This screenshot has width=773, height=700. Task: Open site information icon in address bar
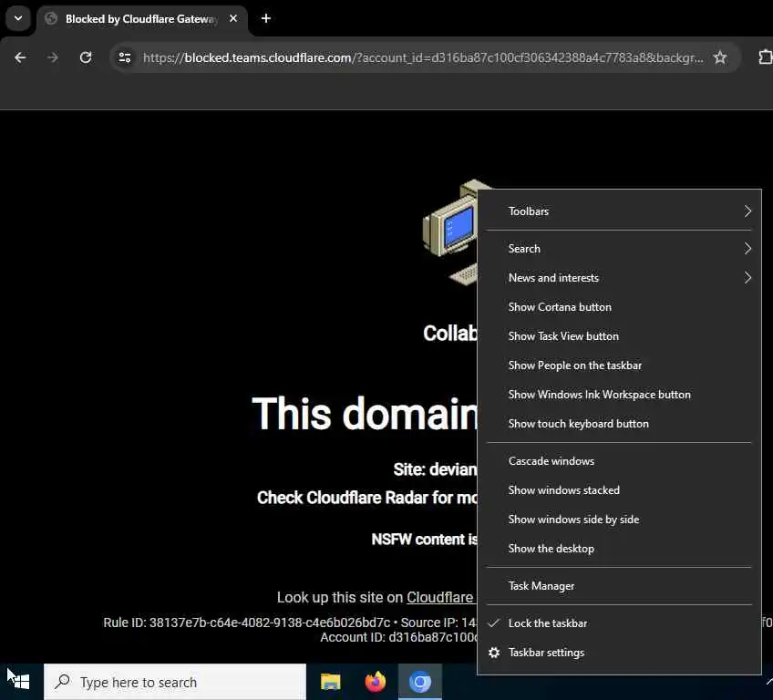pos(125,57)
